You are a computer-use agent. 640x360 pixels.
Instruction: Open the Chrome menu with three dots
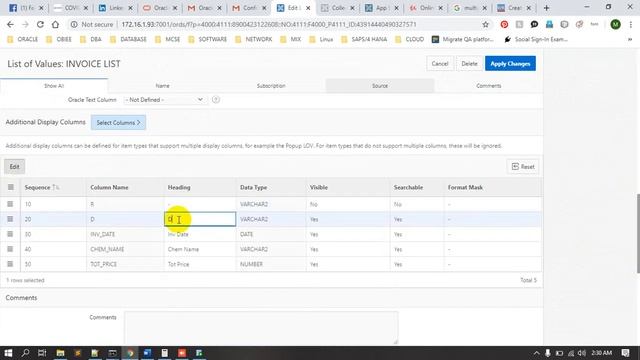pos(631,24)
